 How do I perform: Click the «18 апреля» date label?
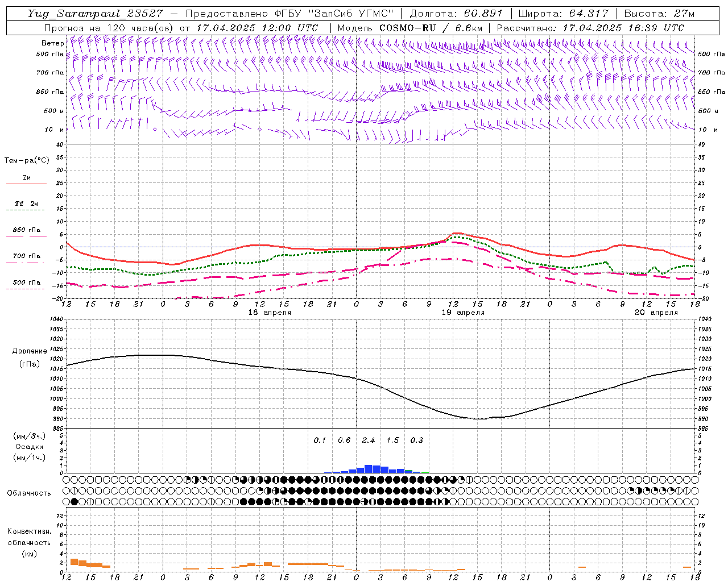(x=270, y=312)
